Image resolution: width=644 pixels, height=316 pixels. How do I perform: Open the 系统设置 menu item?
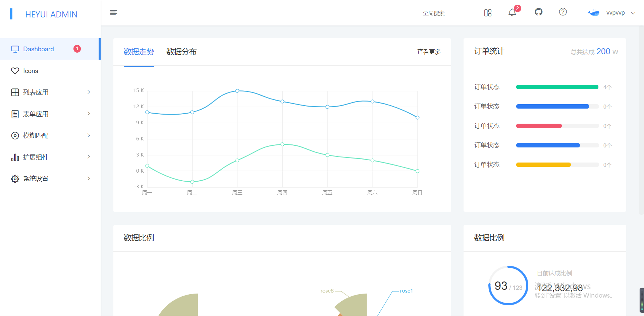coord(50,179)
